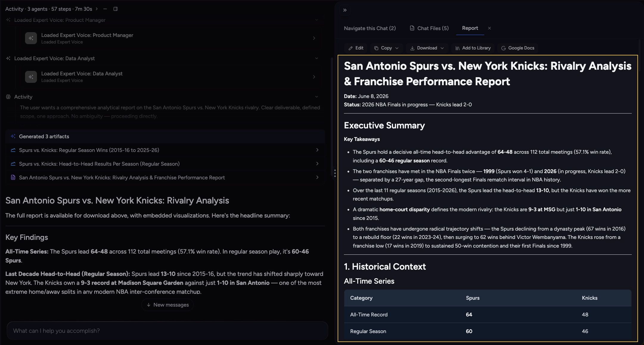Click the 'Category' table header
The width and height of the screenshot is (644, 345).
pos(361,298)
